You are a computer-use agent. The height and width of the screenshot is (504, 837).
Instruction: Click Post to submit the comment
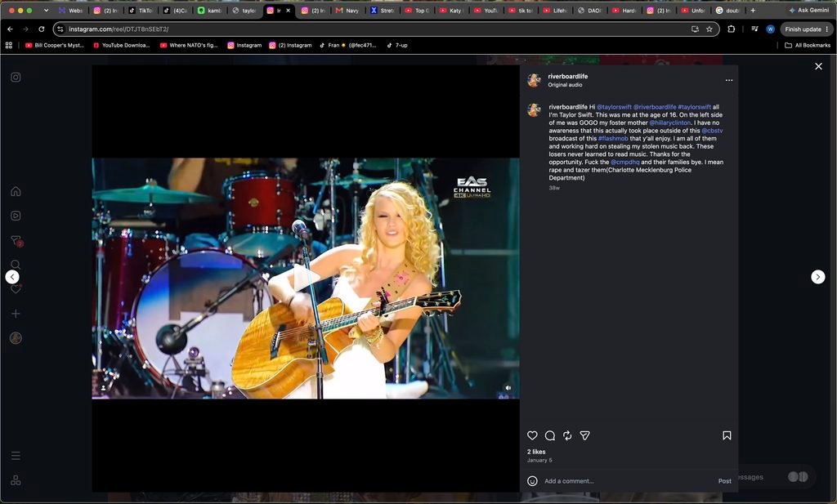724,481
